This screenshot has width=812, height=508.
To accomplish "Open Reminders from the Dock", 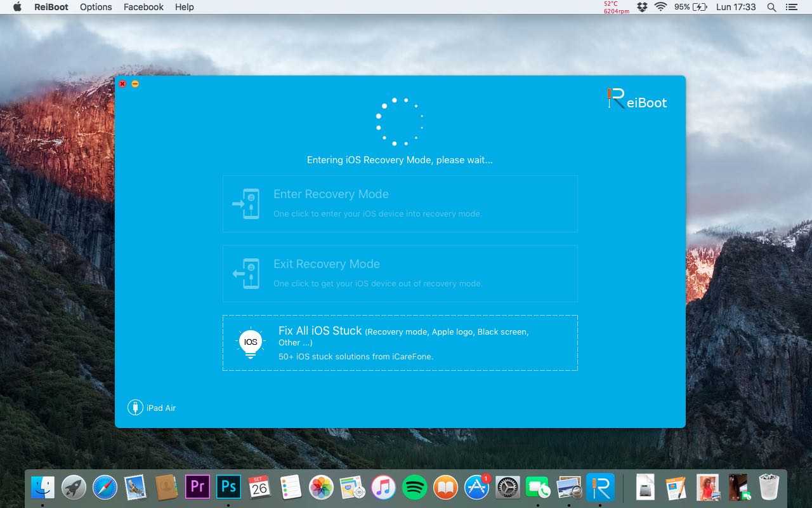I will click(x=290, y=488).
